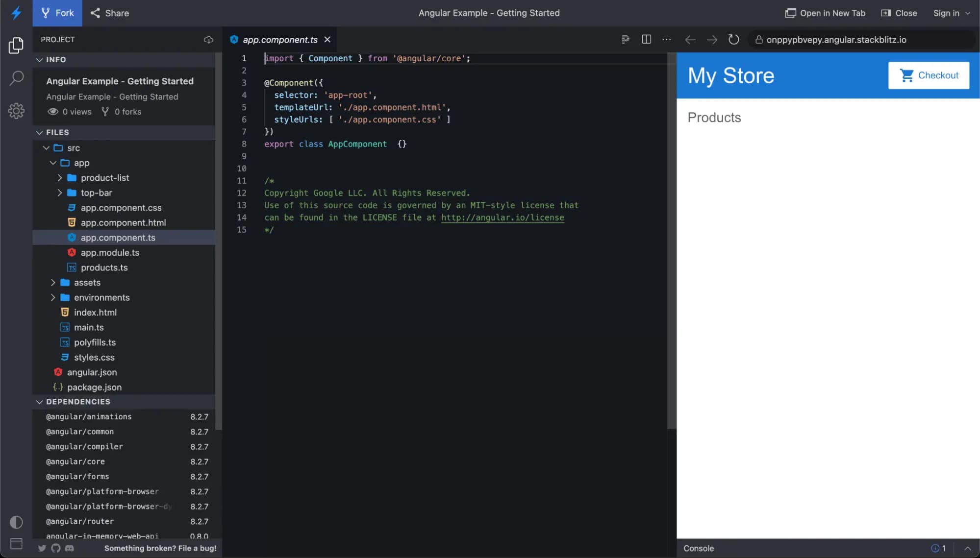Navigate back in the preview browser
Viewport: 980px width, 558px height.
tap(690, 40)
